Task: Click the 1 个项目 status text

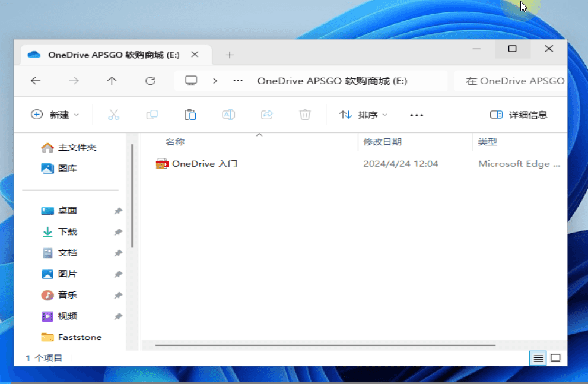Action: [x=44, y=358]
